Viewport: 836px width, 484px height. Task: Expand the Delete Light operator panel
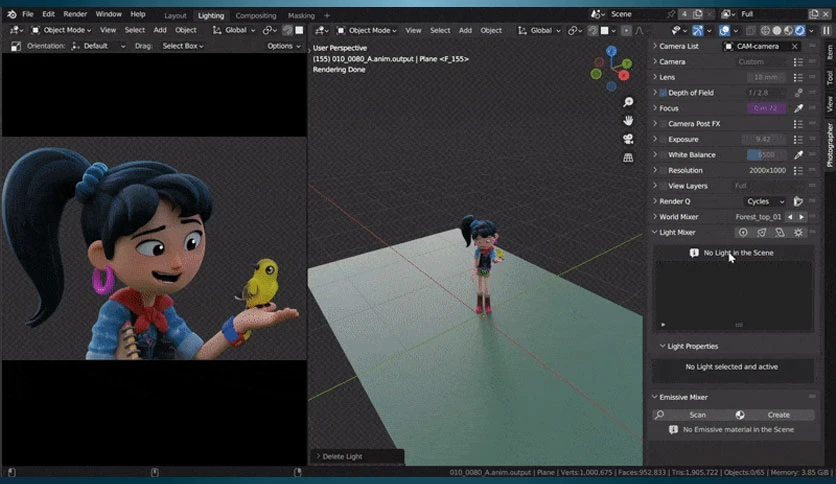coord(318,457)
